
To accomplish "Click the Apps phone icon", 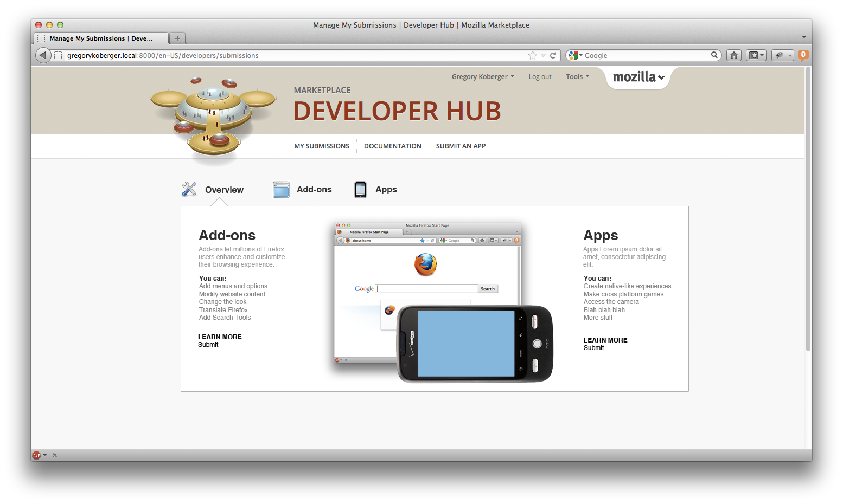I will coord(361,189).
